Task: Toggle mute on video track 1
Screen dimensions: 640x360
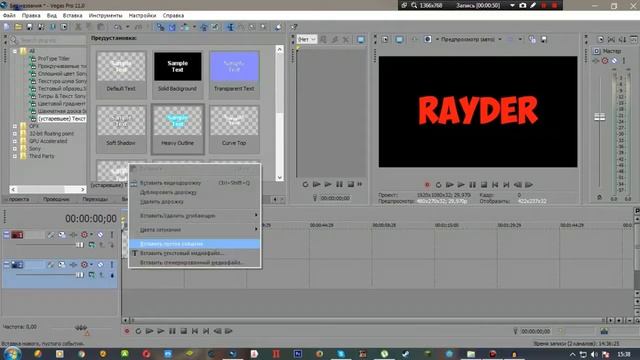Action: (x=100, y=235)
